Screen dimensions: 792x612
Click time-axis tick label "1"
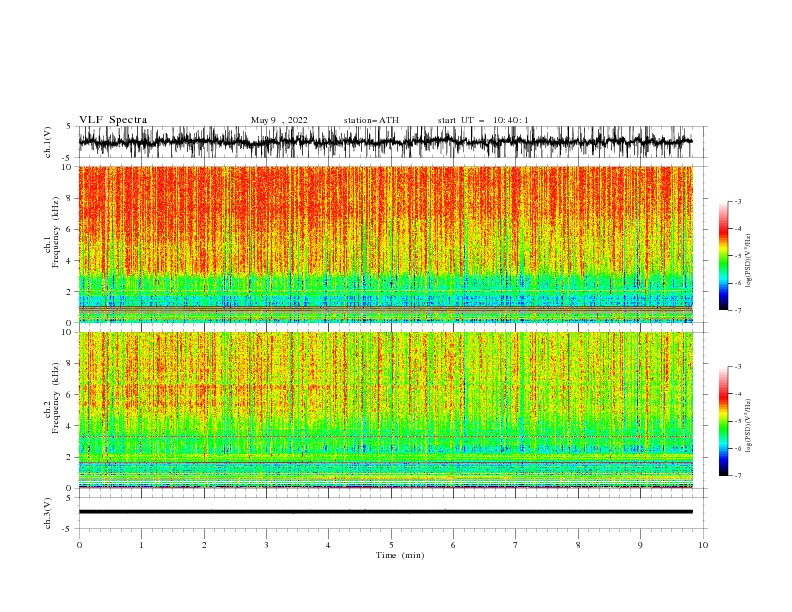click(x=141, y=545)
